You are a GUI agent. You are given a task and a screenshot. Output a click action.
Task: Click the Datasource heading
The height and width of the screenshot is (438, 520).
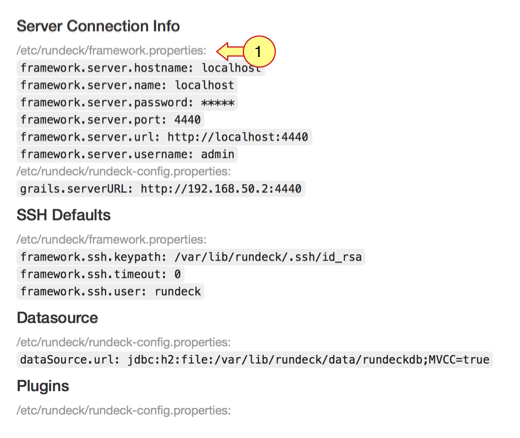[57, 318]
